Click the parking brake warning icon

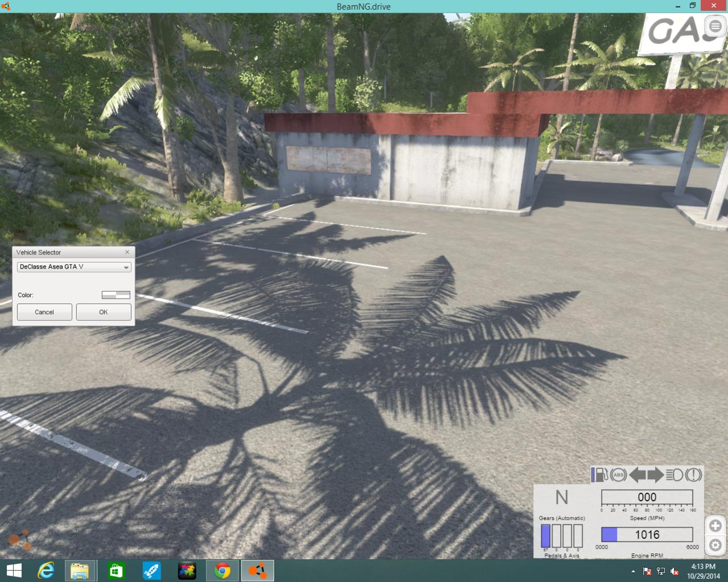pos(693,474)
